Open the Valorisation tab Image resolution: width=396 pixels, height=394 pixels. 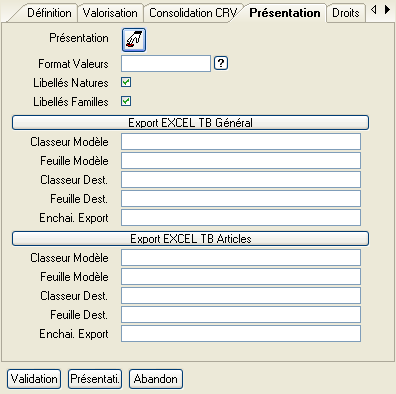tap(110, 13)
